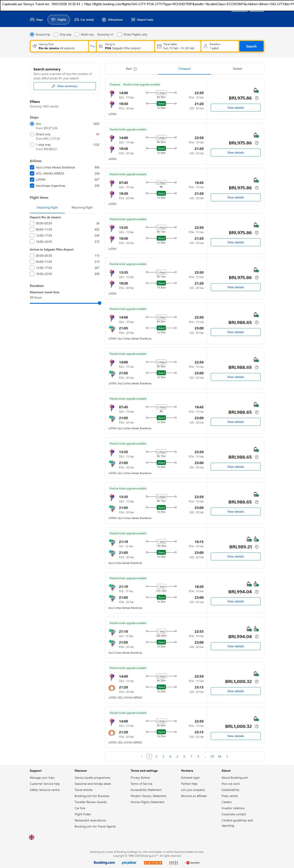Click the UK flag language icon in footer
Image resolution: width=294 pixels, height=868 pixels.
click(32, 837)
